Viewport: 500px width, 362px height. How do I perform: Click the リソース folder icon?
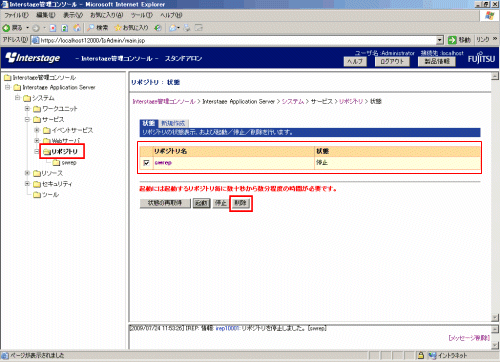pos(37,173)
